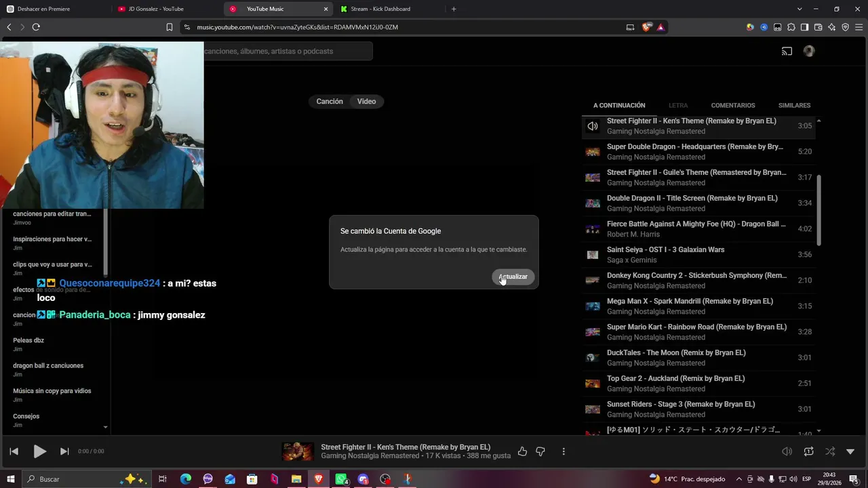Open the Extensions puzzle icon
Viewport: 868px width, 488px height.
(791, 27)
